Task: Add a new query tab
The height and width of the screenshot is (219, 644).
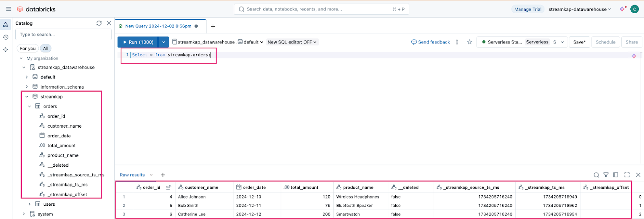Action: pos(213,26)
